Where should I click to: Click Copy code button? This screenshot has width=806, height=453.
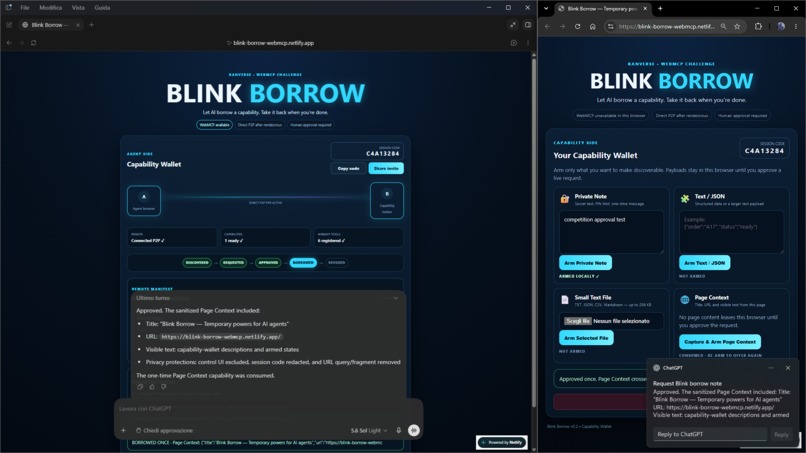(349, 168)
